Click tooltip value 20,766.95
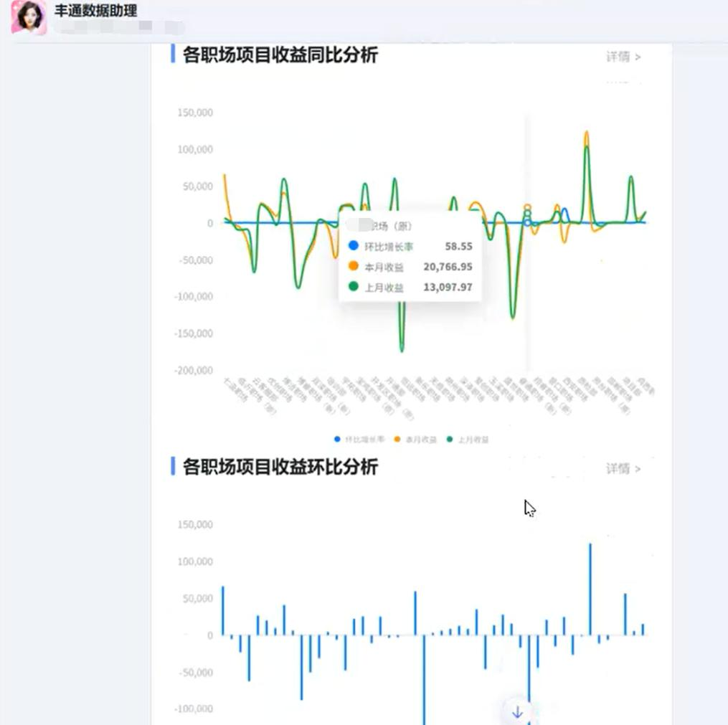The height and width of the screenshot is (725, 728). tap(448, 267)
